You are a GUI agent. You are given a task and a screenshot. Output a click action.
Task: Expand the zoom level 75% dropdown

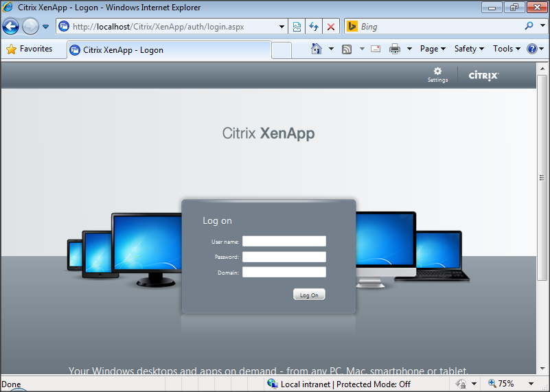[x=531, y=384]
